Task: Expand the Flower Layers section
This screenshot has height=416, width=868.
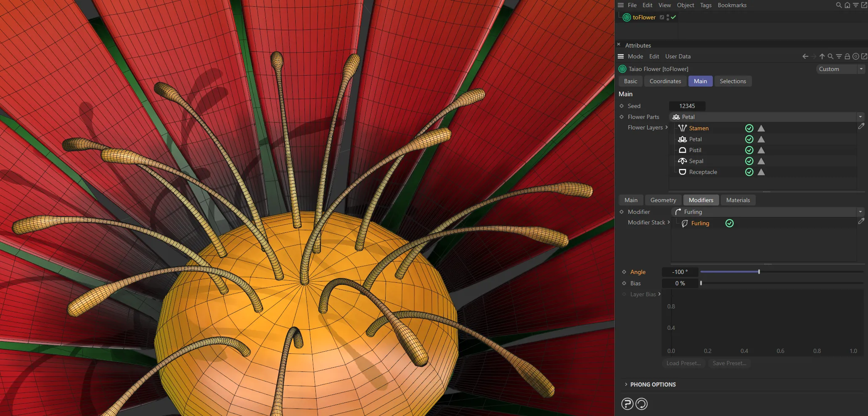Action: pos(666,127)
